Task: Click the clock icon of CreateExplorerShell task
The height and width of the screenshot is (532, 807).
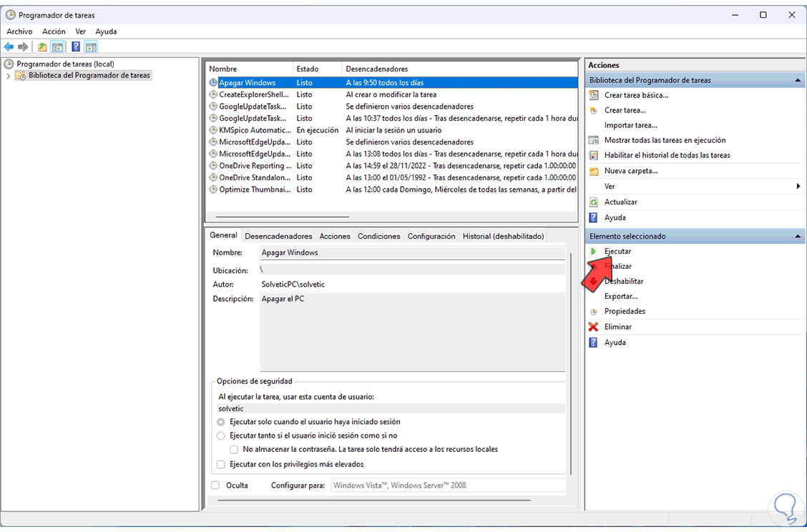Action: click(213, 94)
